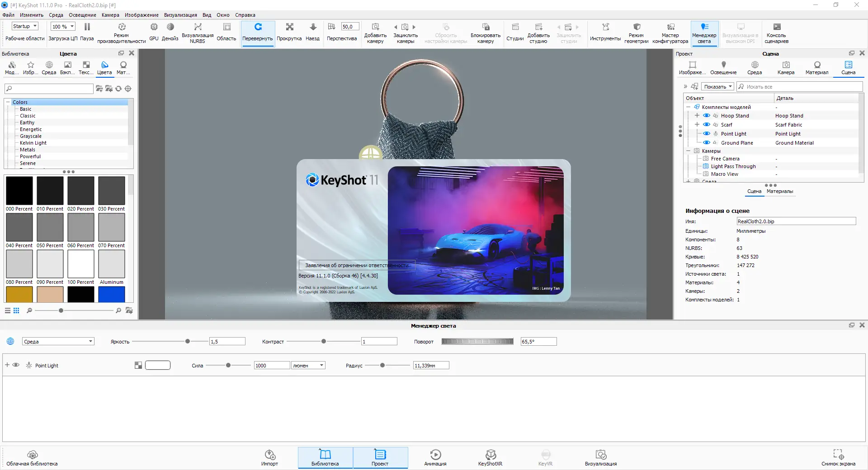868x470 pixels.
Task: Open Tools (Инструменты) toolbar icon
Action: [x=605, y=27]
